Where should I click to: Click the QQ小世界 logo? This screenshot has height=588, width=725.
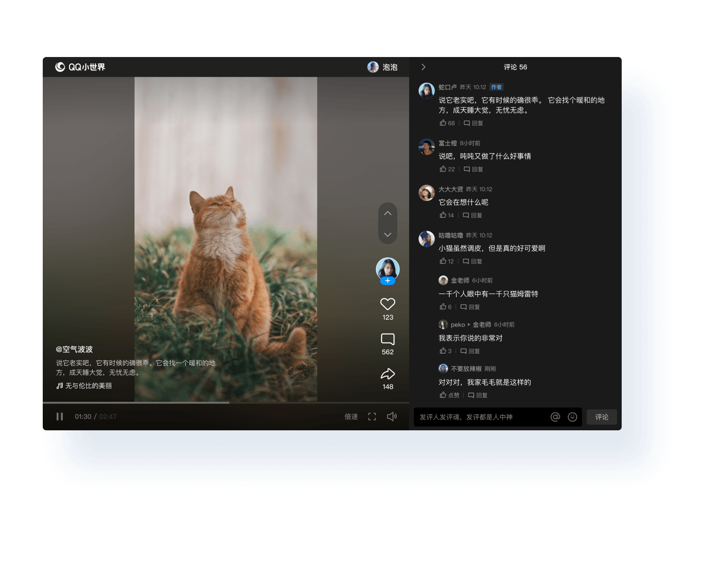click(81, 67)
